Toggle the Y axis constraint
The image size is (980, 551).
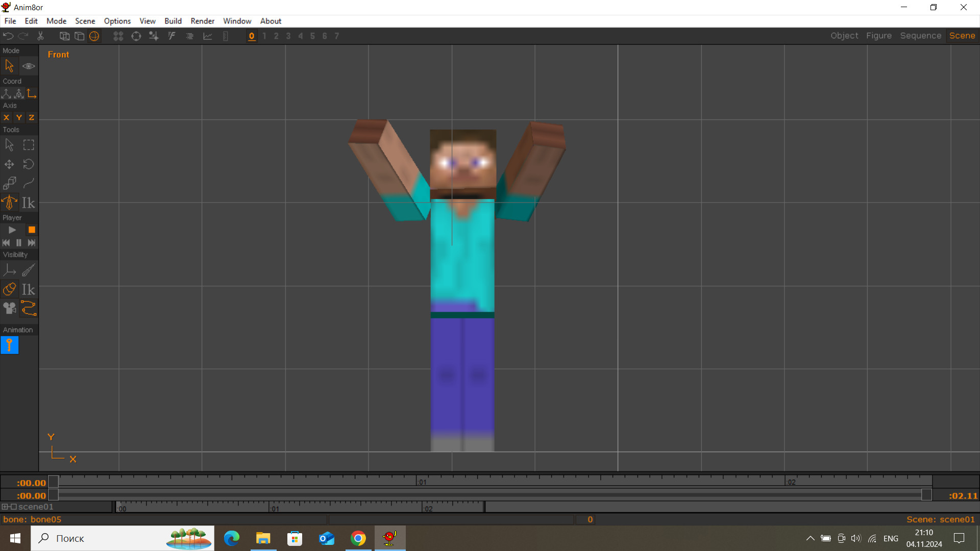(x=19, y=117)
